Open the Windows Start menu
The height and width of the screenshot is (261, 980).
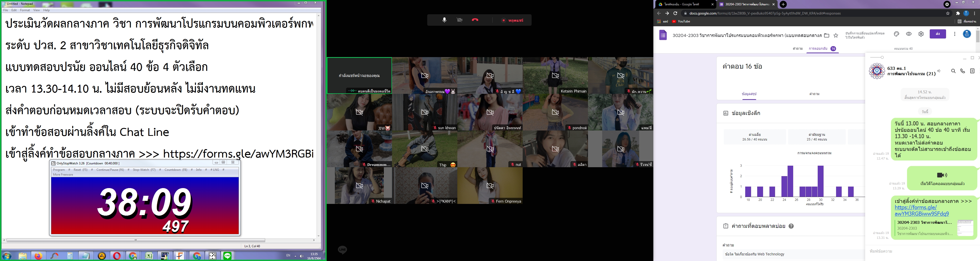click(7, 256)
